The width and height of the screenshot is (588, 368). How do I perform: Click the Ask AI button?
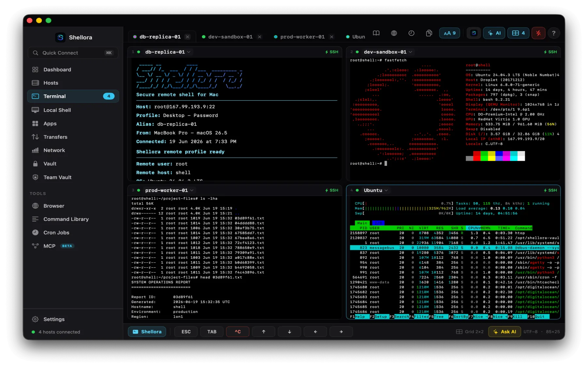coord(505,332)
